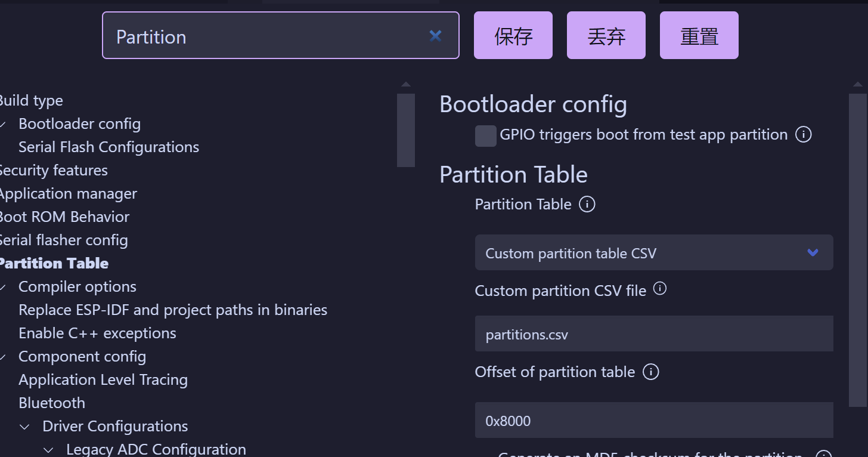Click the 保存 save button
The width and height of the screenshot is (868, 457).
pyautogui.click(x=513, y=36)
